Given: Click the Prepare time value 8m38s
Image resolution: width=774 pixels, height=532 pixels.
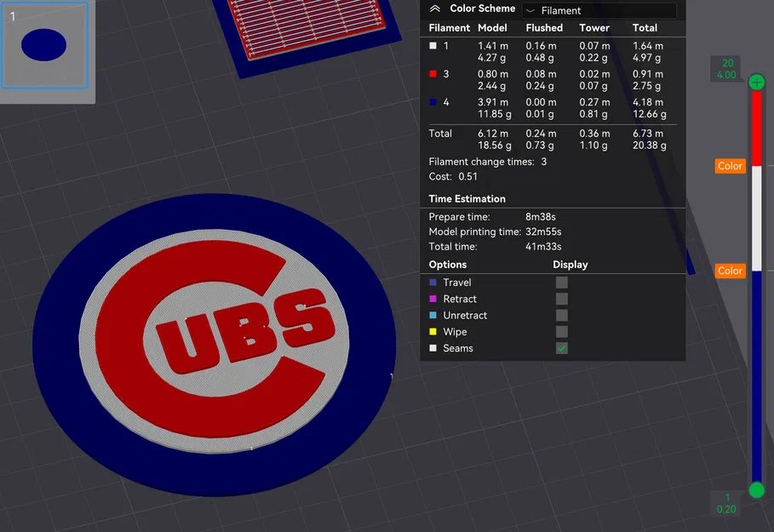Looking at the screenshot, I should point(541,217).
